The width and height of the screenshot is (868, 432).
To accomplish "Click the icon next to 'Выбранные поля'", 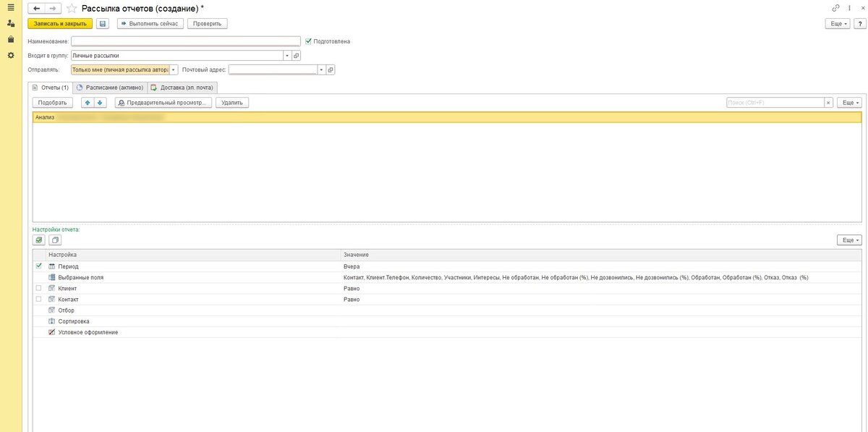I will 52,277.
